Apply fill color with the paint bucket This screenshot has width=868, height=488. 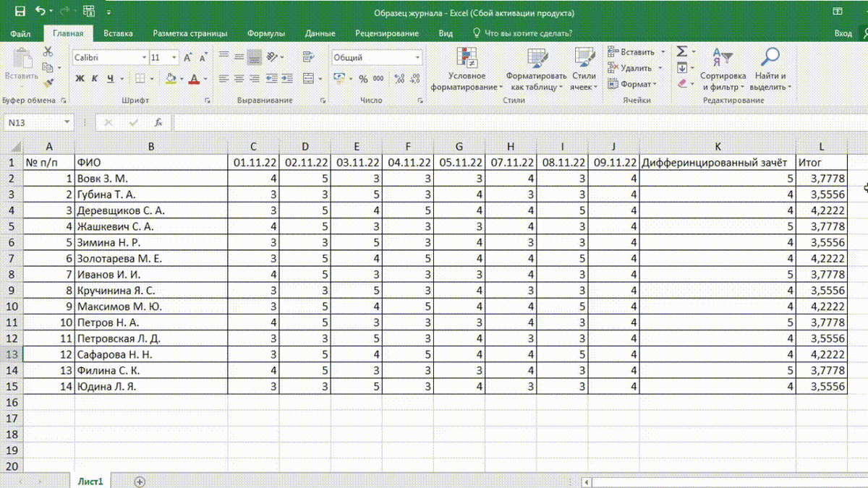[171, 79]
